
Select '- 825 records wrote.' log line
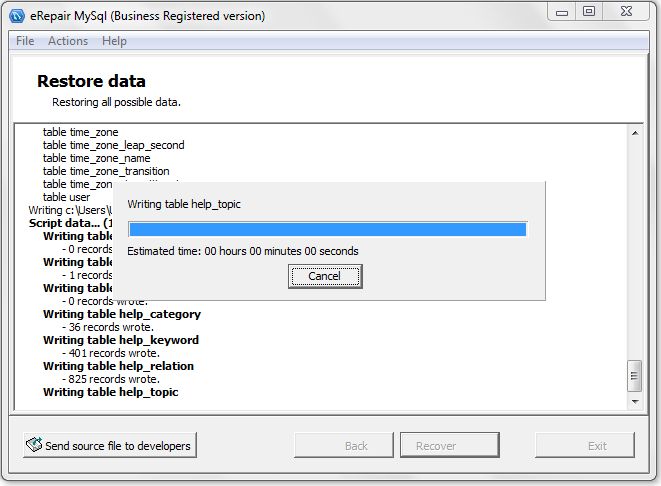tap(111, 379)
